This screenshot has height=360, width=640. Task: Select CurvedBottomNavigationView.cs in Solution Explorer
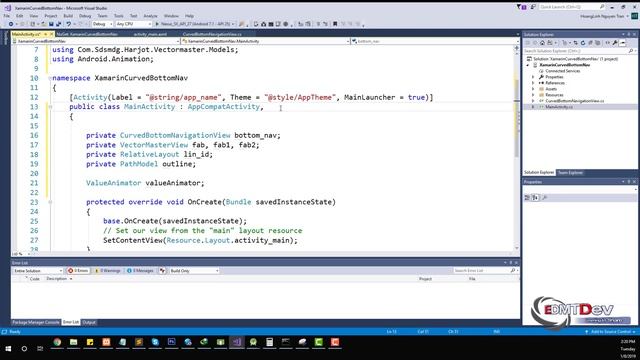point(574,101)
